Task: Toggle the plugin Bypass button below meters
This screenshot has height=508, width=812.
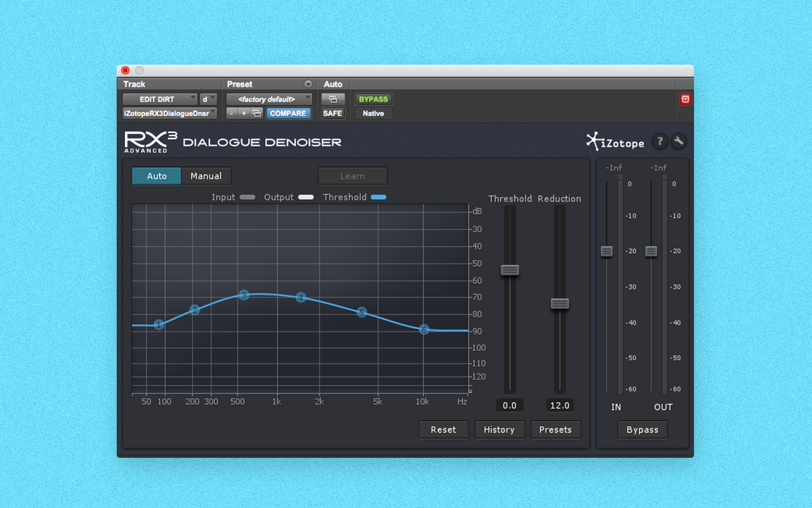Action: pyautogui.click(x=643, y=430)
